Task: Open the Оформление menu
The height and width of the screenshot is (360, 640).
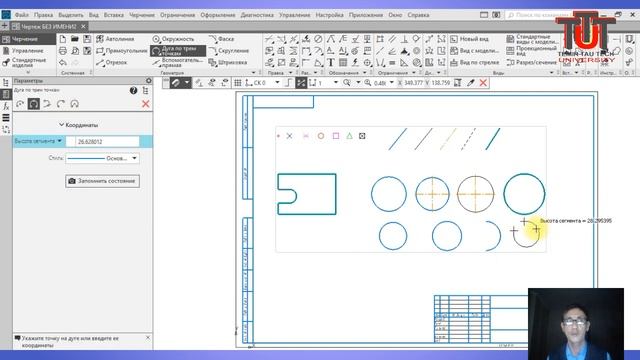Action: tap(218, 15)
